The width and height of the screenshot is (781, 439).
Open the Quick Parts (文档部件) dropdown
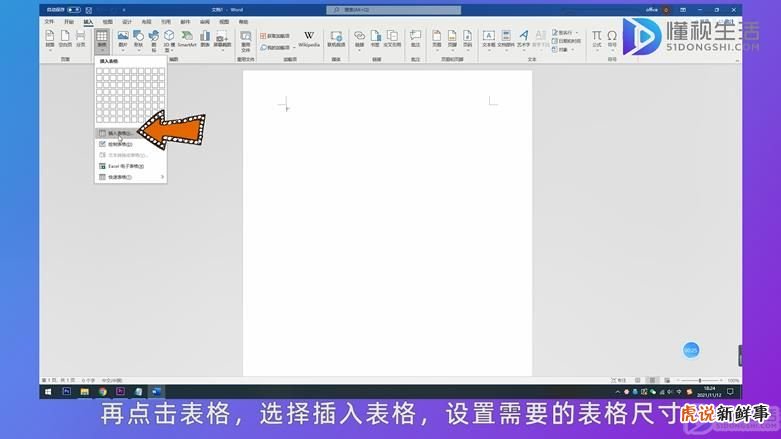506,40
